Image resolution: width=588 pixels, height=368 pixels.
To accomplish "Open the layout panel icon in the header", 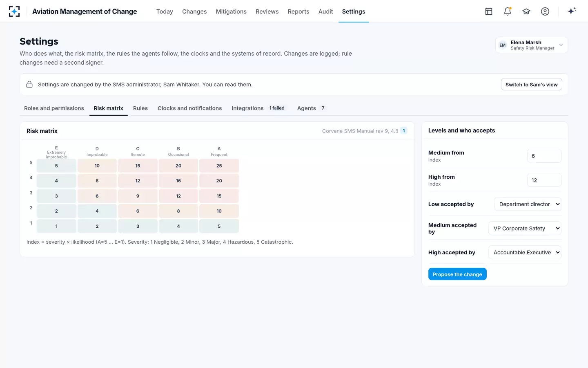I will 489,11.
